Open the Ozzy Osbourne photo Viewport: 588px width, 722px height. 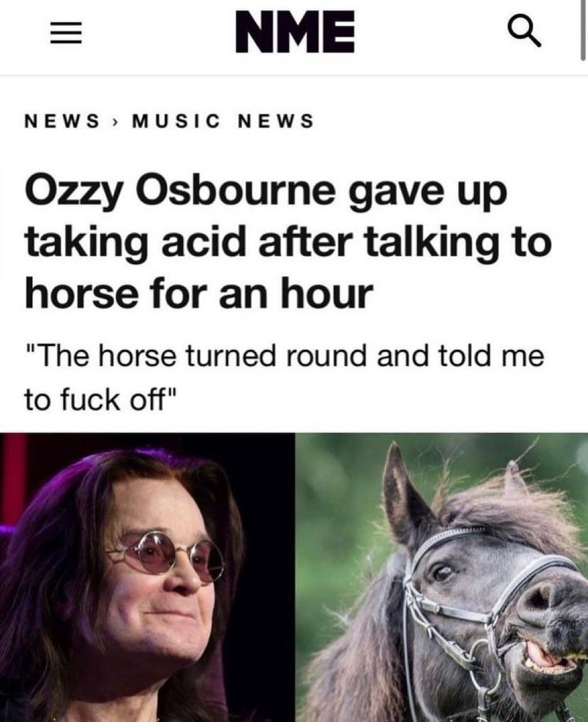[x=147, y=577]
